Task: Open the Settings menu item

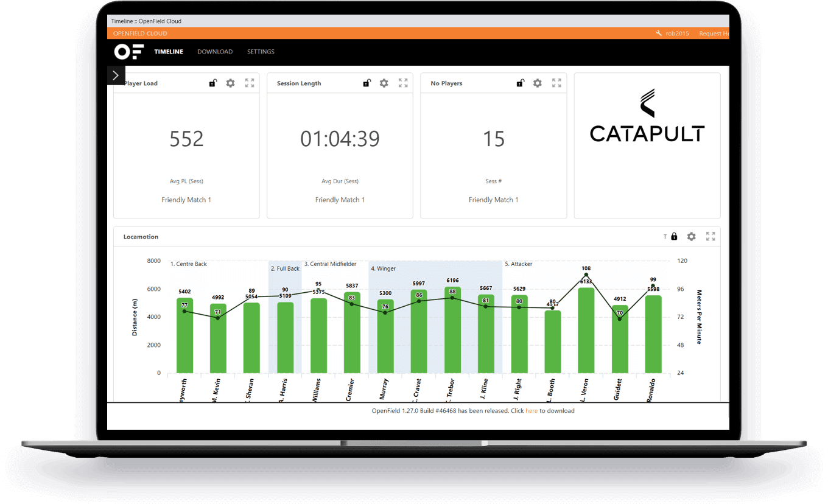Action: click(x=261, y=52)
